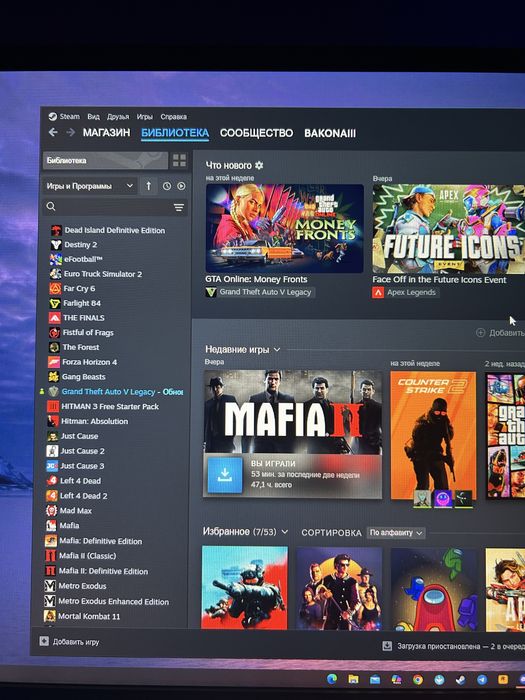Open downloads icon near Загрузка приостановлена

point(387,646)
